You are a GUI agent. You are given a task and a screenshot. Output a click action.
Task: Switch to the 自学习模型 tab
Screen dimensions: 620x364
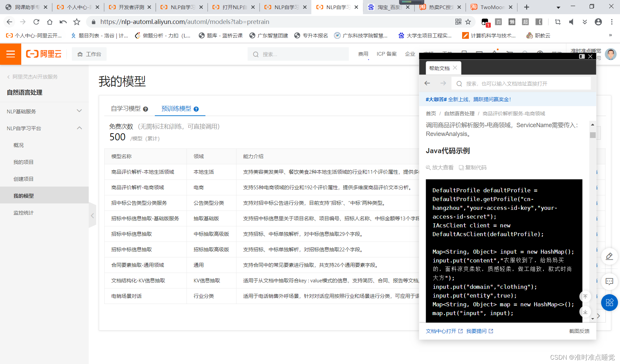125,108
